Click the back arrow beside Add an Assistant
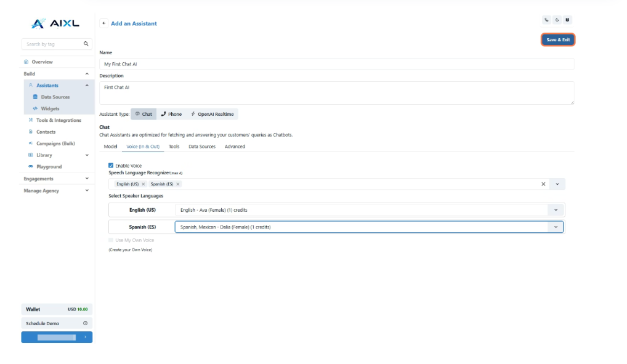Viewport: 627px width, 364px height. click(104, 23)
